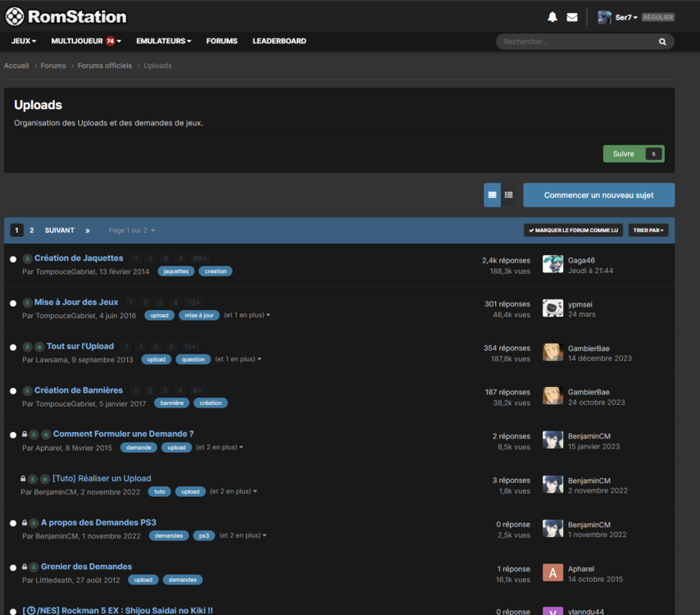Expand et 1 en plus tags on Mise à Jour des Jeux
The width and height of the screenshot is (700, 615).
(x=247, y=314)
